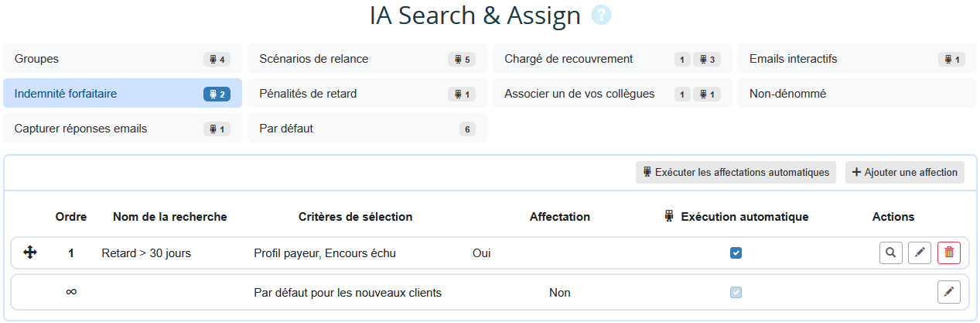Edit the default new clients row
The image size is (980, 323).
[x=949, y=292]
